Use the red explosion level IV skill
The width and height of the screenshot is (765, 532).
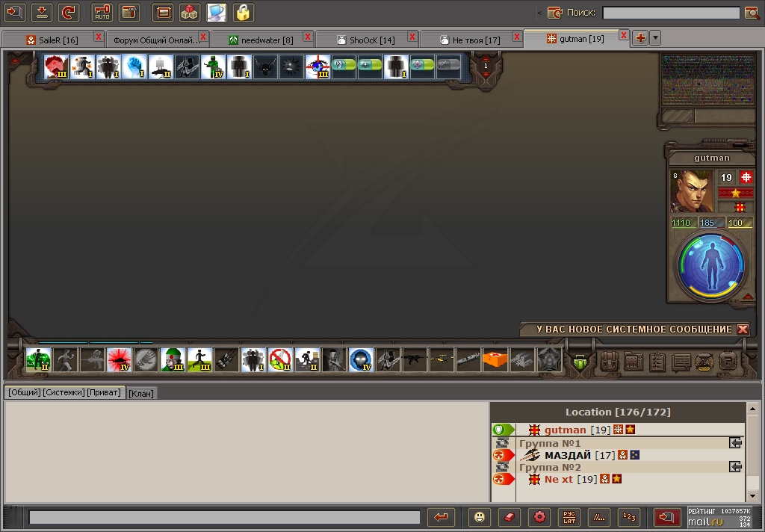119,359
